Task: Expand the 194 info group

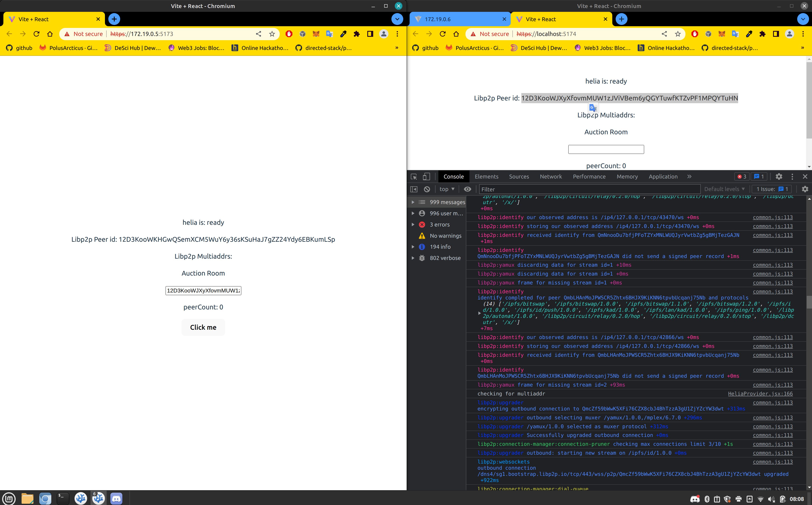Action: [413, 247]
